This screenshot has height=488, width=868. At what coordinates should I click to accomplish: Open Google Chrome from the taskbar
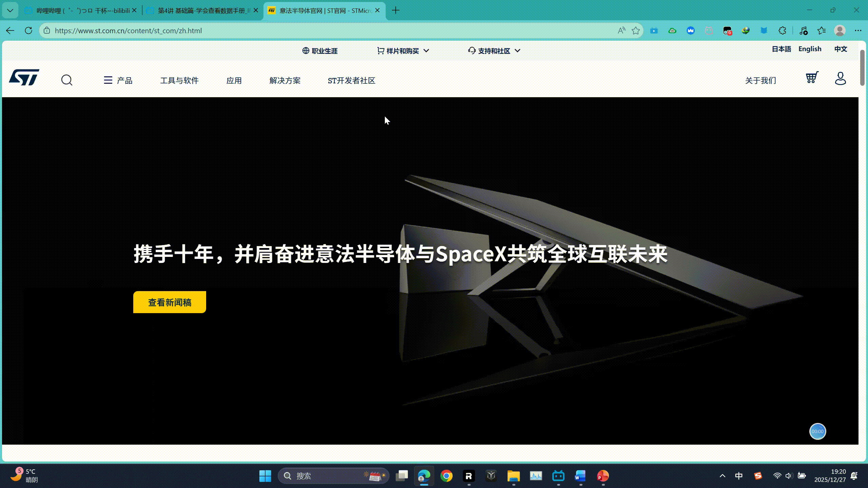click(447, 476)
